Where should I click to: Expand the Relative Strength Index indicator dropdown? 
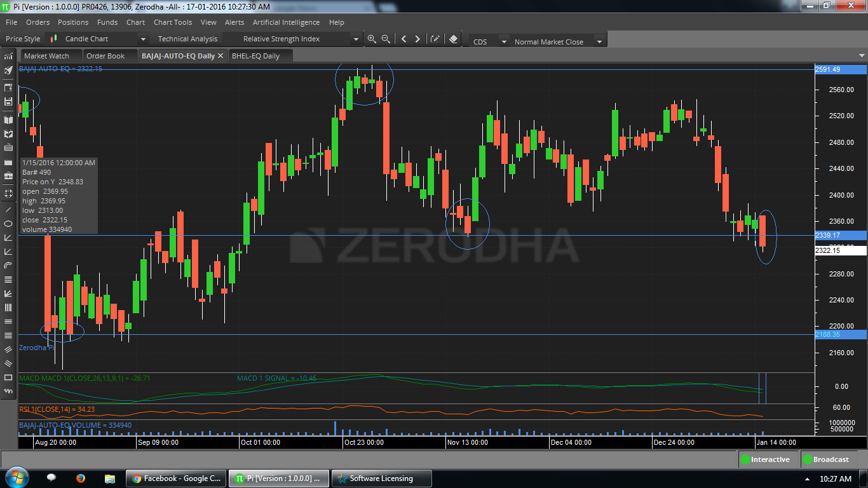356,39
